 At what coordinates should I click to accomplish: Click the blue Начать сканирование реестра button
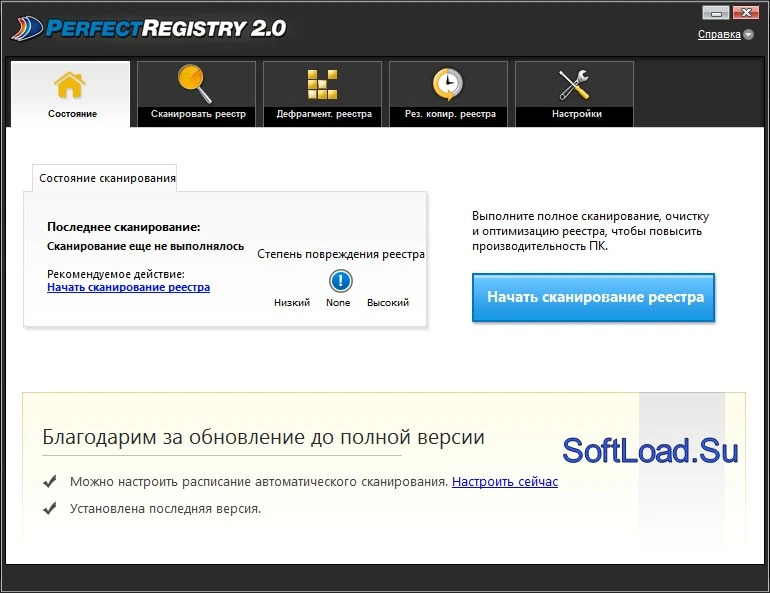[593, 297]
